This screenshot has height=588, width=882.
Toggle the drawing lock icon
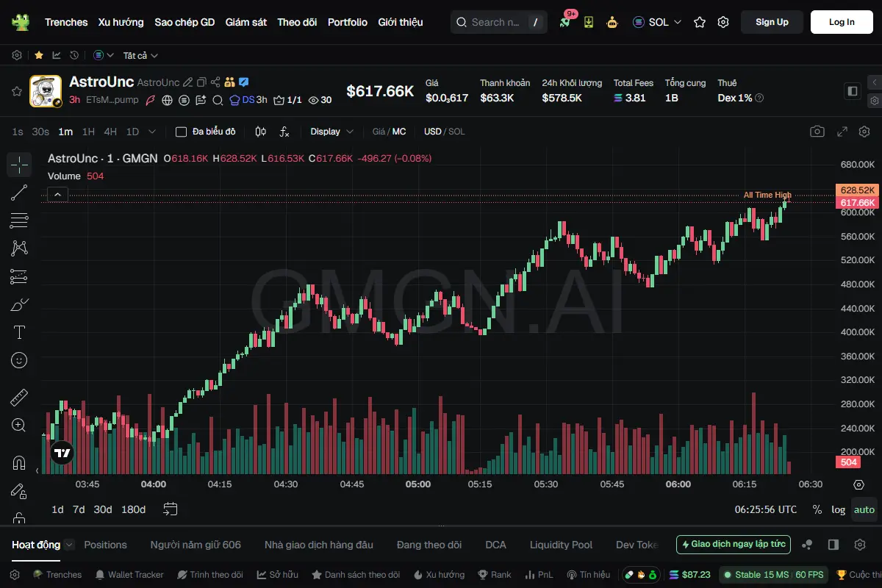click(19, 491)
